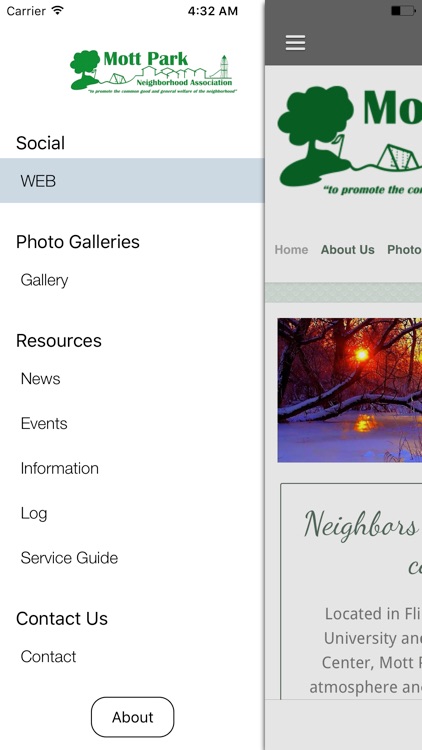Viewport: 422px width, 750px height.
Task: Click the About button
Action: click(133, 717)
